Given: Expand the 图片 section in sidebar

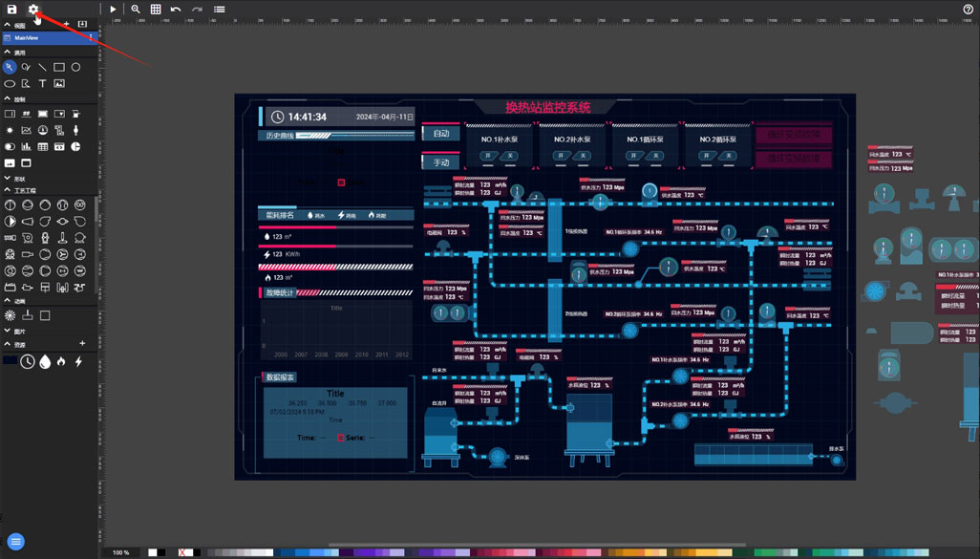Looking at the screenshot, I should tap(8, 332).
